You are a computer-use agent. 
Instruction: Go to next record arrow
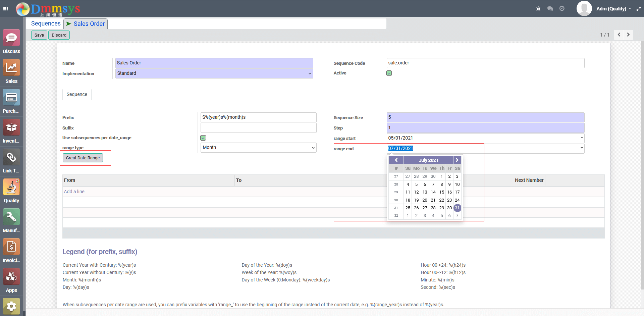click(x=628, y=35)
